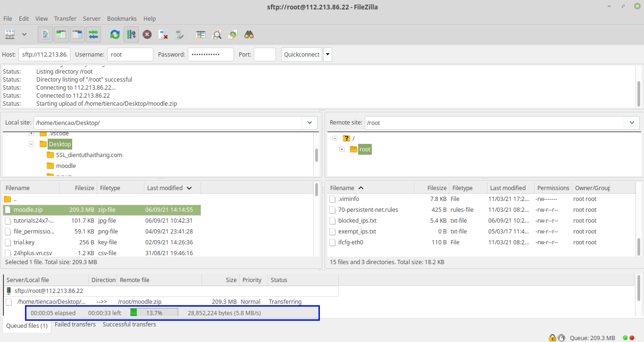This screenshot has height=342, width=644.
Task: Focus the Host input field
Action: point(44,54)
